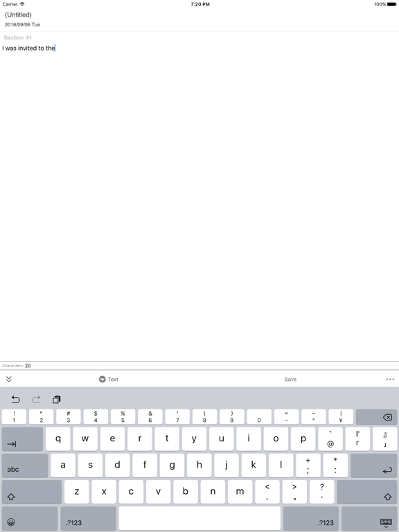Toggle the right shift key
The image size is (399, 532).
366,492
